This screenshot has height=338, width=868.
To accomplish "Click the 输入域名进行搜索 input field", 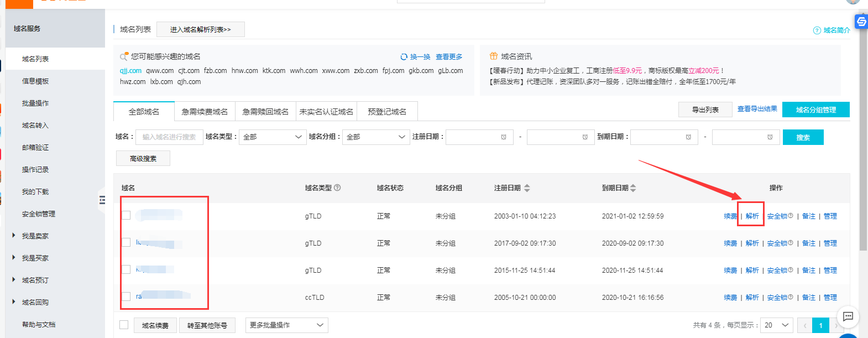I will pos(169,137).
